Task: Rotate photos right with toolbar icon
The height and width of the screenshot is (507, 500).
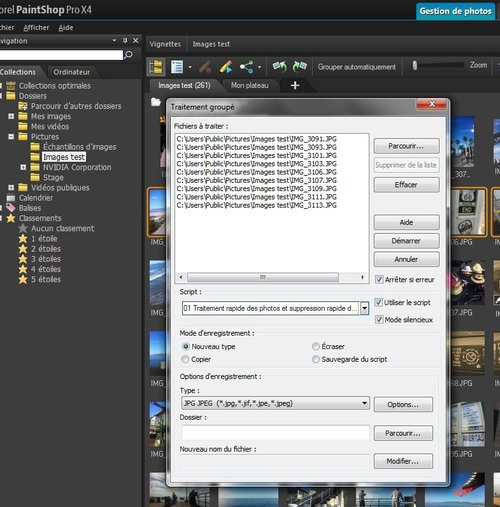Action: [x=299, y=66]
